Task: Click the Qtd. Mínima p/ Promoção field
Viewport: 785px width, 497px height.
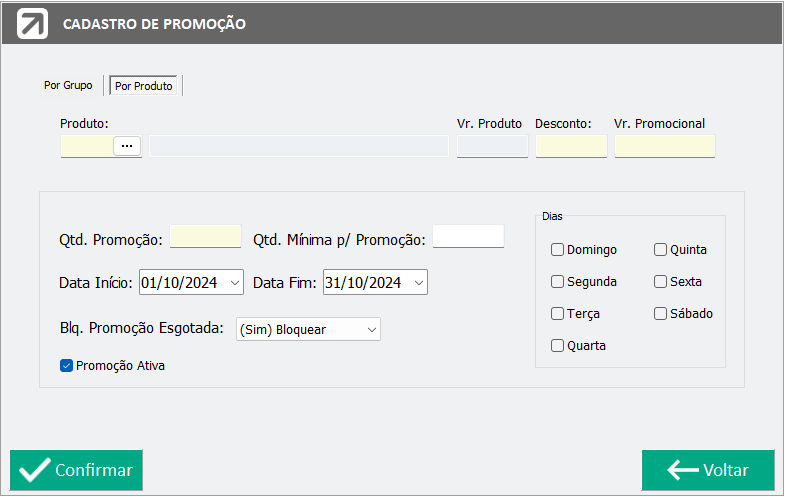Action: pyautogui.click(x=468, y=236)
